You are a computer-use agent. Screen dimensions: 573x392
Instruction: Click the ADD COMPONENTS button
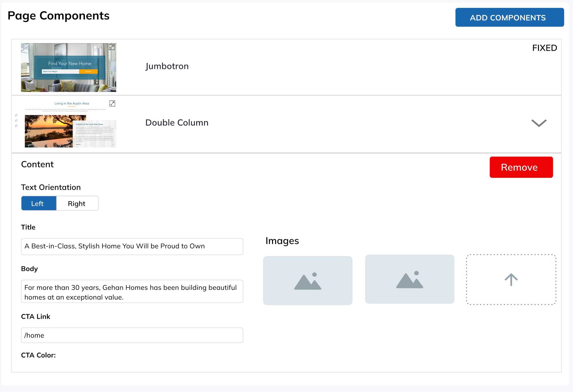tap(509, 17)
